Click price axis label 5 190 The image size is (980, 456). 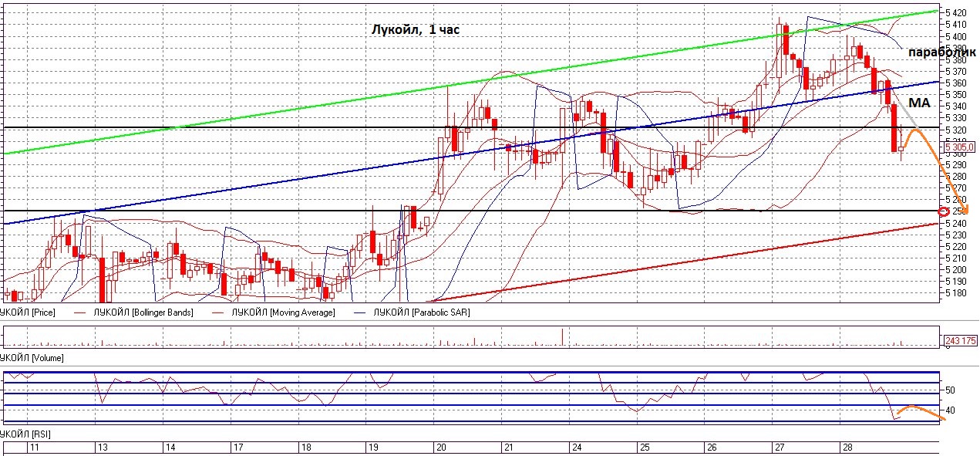(x=956, y=281)
